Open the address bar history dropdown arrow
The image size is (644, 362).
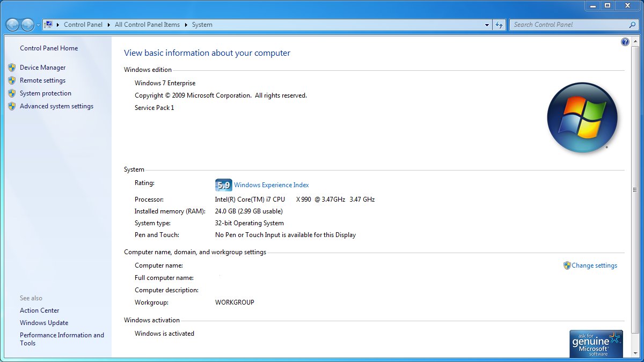click(487, 25)
